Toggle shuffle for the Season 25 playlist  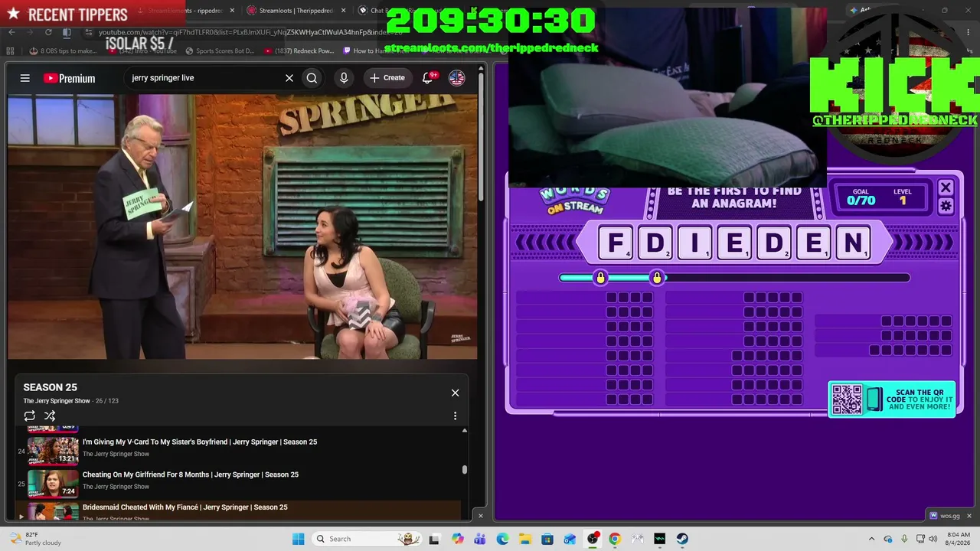(50, 416)
